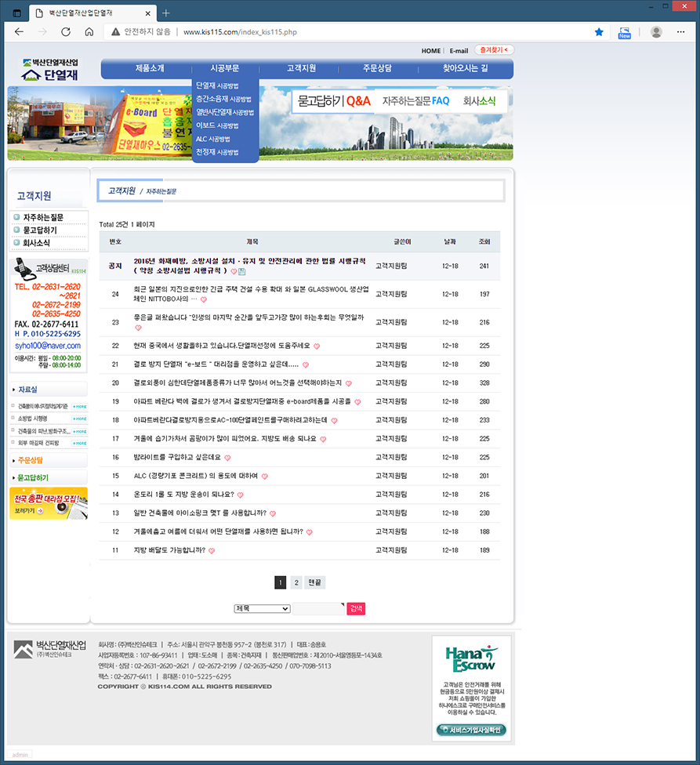Open the 제품소개 navigation menu

coord(149,69)
